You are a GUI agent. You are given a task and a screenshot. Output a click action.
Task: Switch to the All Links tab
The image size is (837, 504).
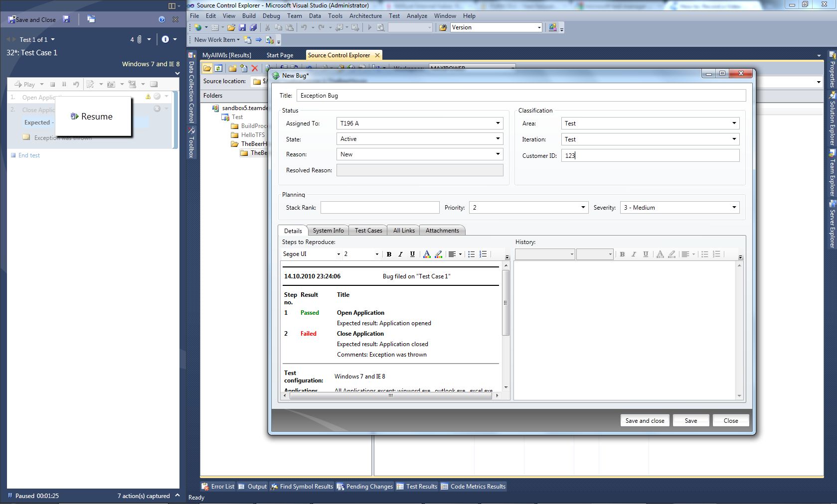404,231
